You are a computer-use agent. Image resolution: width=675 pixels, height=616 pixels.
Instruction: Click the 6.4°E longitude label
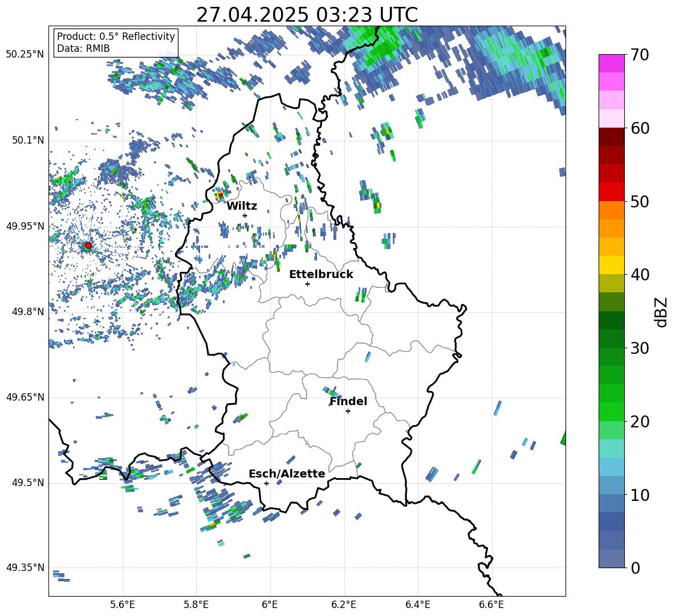point(418,605)
